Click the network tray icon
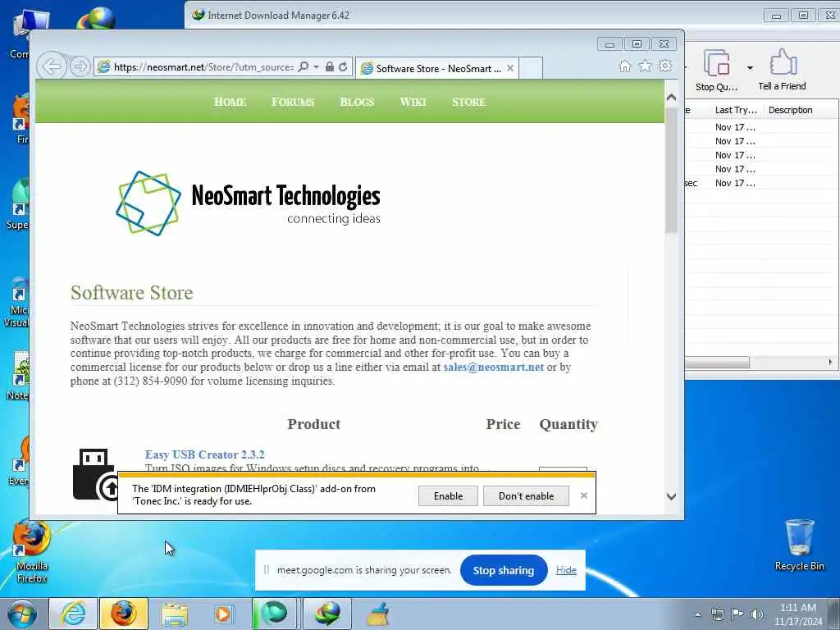 click(x=717, y=614)
